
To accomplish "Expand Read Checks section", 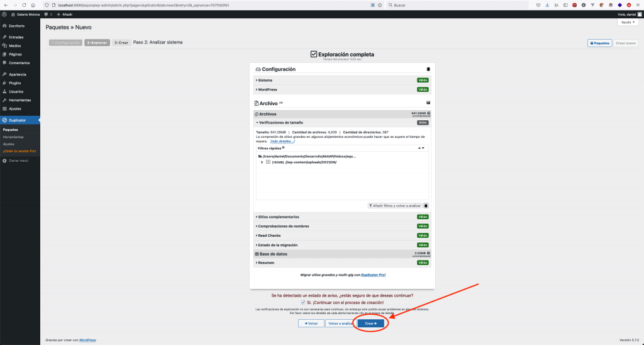I will pos(341,235).
